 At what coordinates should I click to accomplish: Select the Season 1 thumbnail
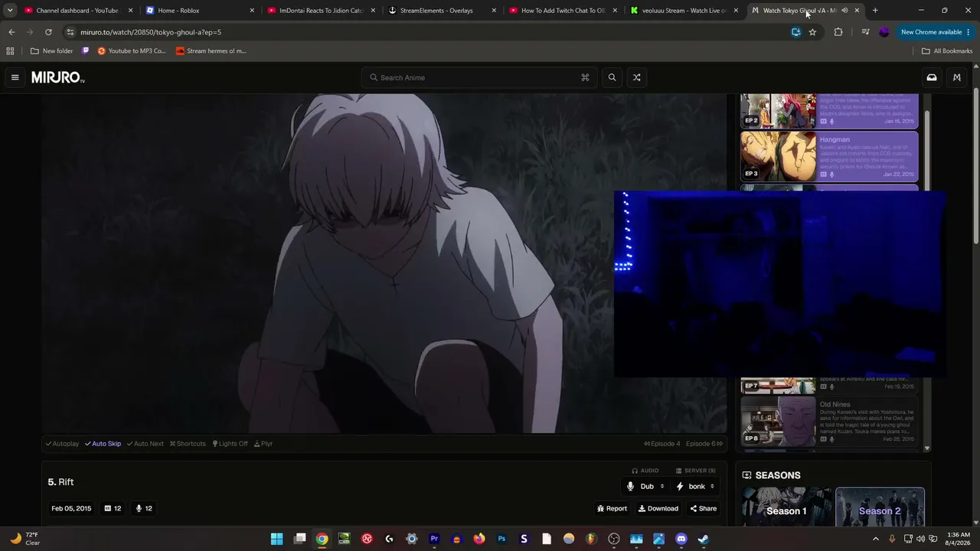[x=786, y=507]
